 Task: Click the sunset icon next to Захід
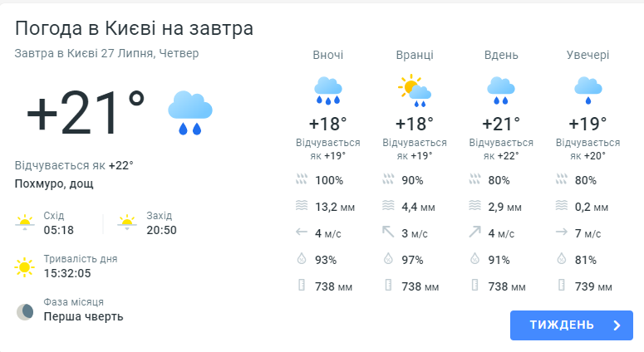click(x=126, y=222)
